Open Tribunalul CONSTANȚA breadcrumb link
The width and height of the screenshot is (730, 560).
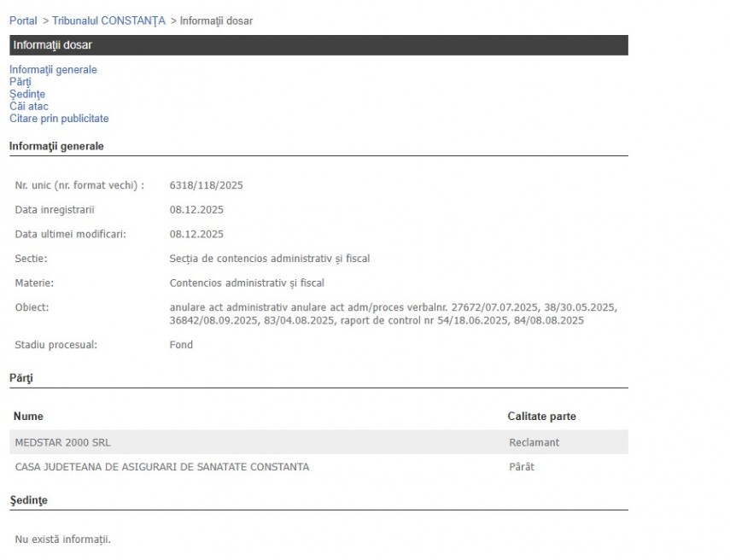pos(108,20)
